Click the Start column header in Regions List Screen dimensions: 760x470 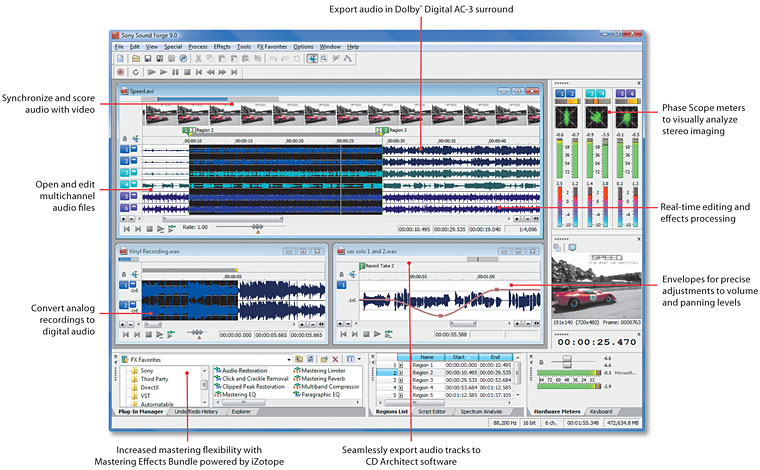click(x=460, y=355)
